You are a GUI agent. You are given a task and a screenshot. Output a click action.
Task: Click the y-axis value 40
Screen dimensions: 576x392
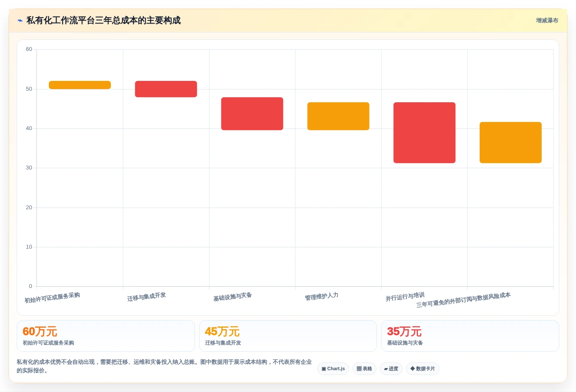tap(29, 128)
